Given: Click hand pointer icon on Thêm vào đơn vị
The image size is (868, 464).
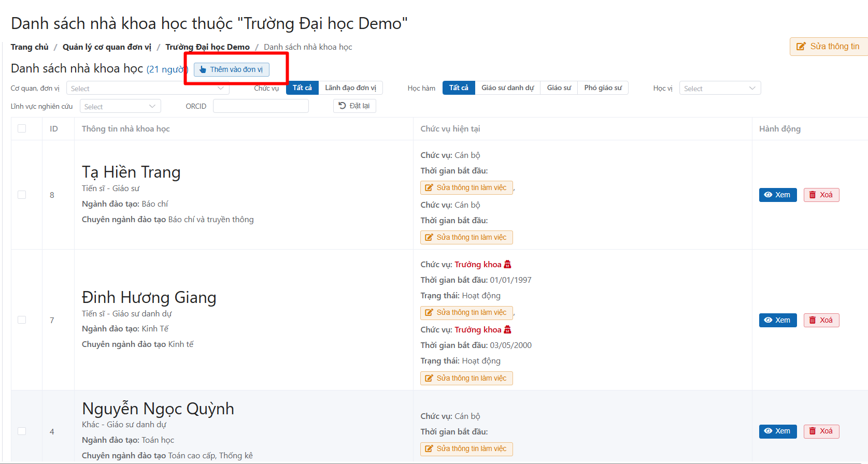Looking at the screenshot, I should (x=203, y=69).
